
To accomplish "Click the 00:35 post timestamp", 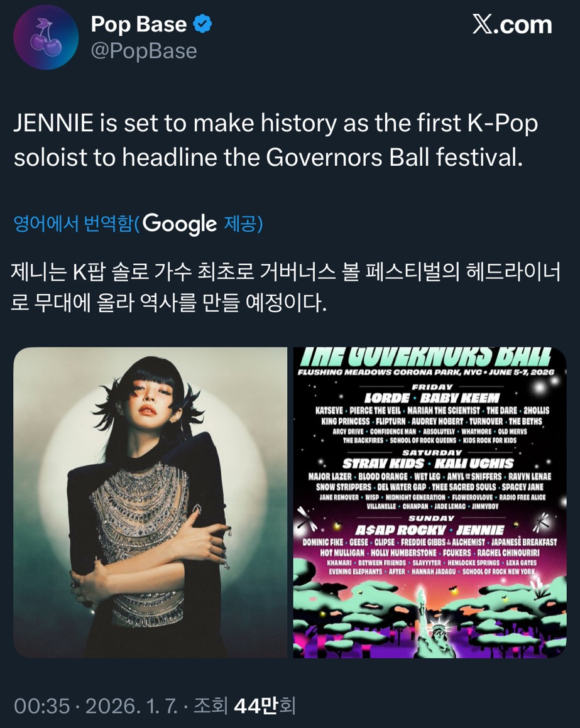I will click(x=42, y=706).
